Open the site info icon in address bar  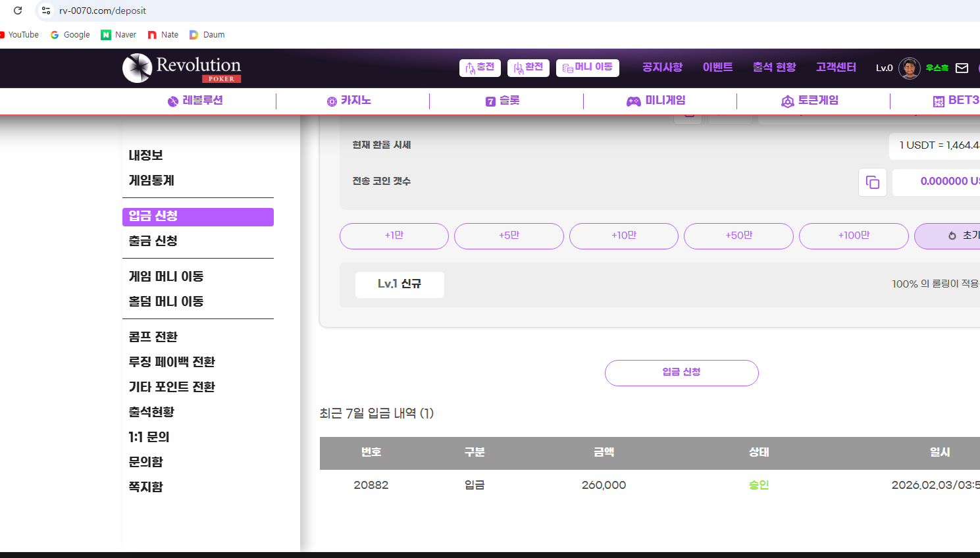coord(46,11)
